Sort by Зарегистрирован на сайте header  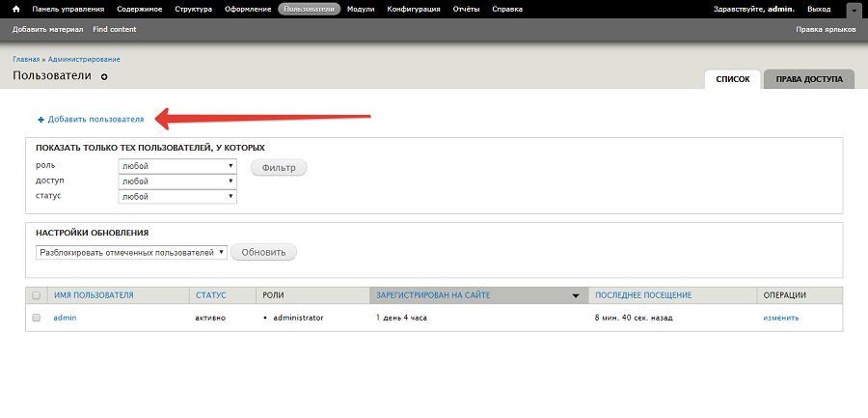[x=433, y=295]
